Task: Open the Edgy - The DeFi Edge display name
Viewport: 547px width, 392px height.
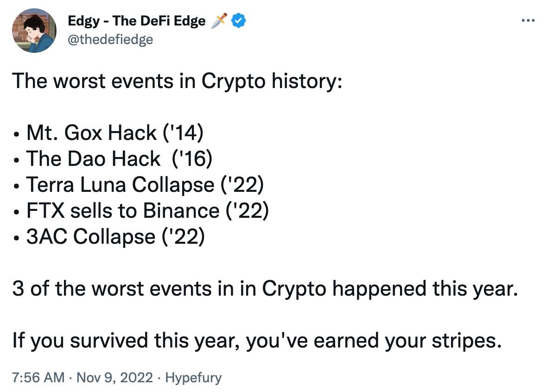Action: coord(136,21)
